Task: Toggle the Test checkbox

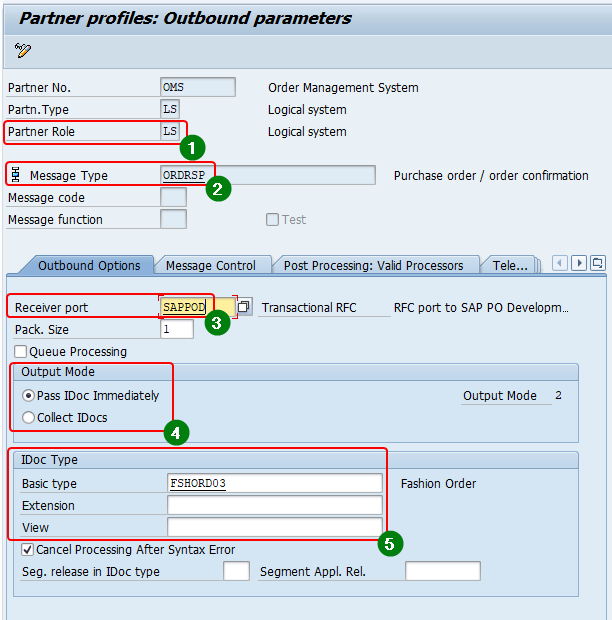Action: 272,219
